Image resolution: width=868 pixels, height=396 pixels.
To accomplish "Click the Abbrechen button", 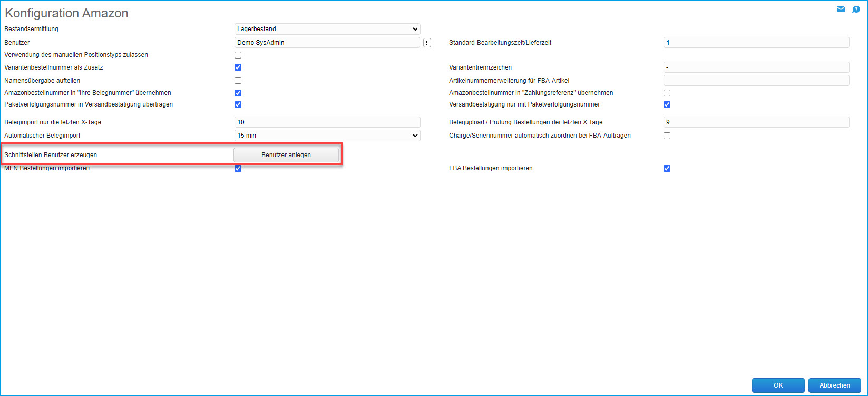I will click(835, 385).
